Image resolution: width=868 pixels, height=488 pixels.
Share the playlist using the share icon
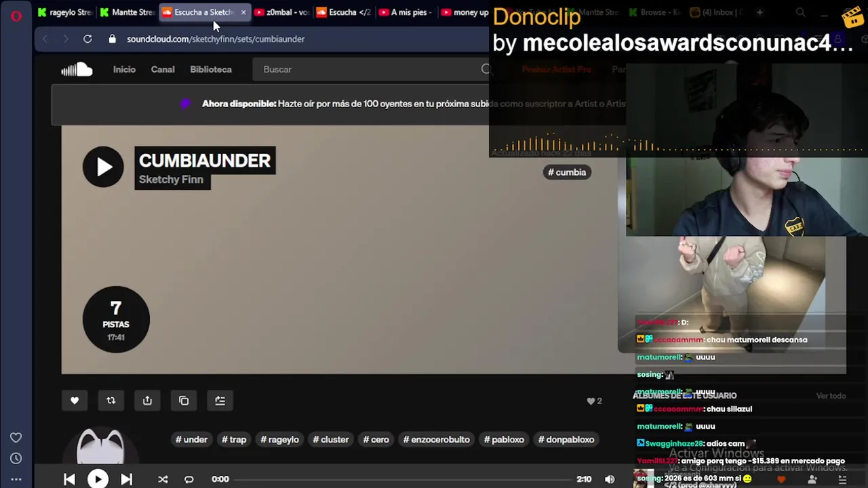point(147,401)
